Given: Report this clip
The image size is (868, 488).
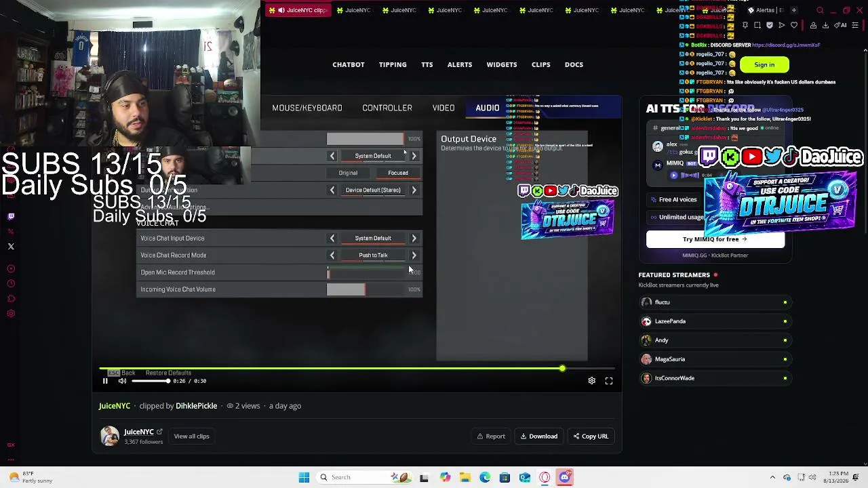Looking at the screenshot, I should point(491,436).
